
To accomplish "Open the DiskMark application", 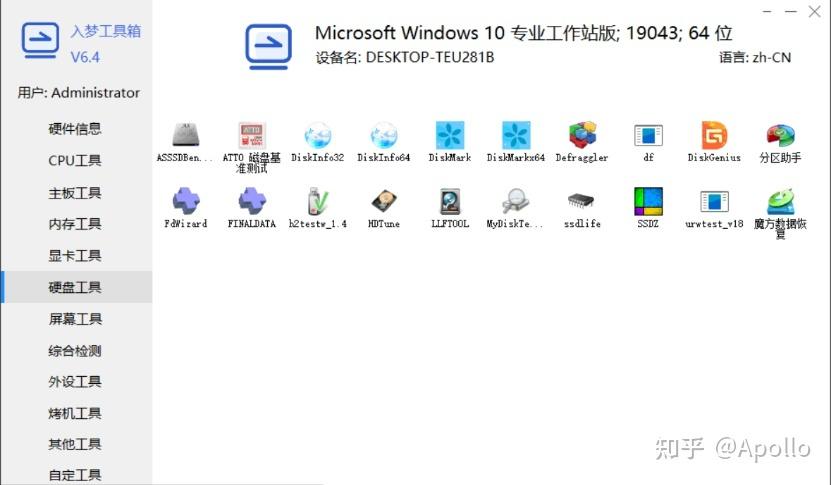I will pos(450,137).
